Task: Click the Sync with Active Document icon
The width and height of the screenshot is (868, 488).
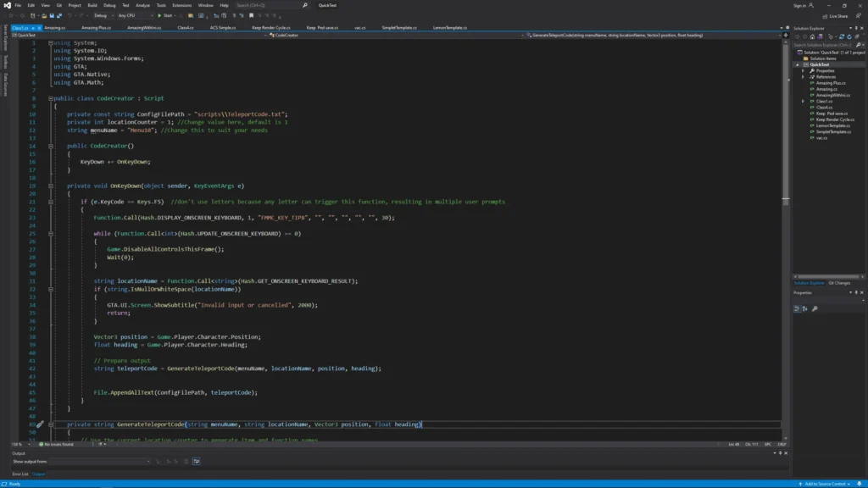Action: pyautogui.click(x=842, y=36)
